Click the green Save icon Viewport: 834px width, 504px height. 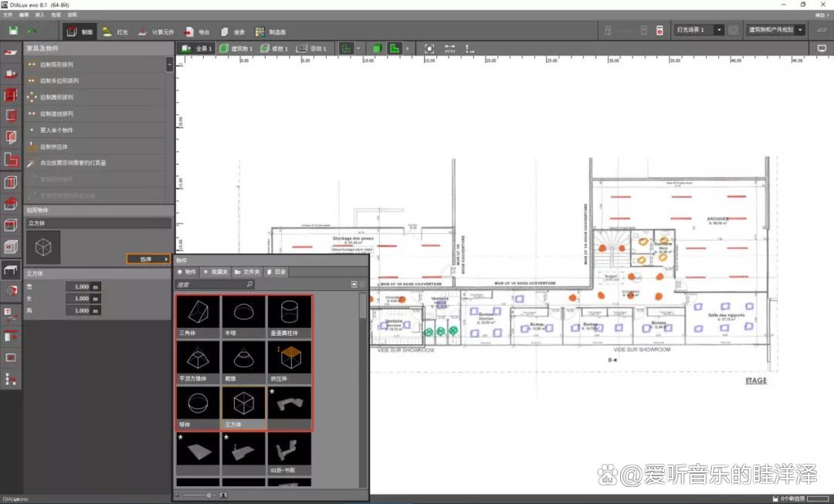click(x=13, y=32)
